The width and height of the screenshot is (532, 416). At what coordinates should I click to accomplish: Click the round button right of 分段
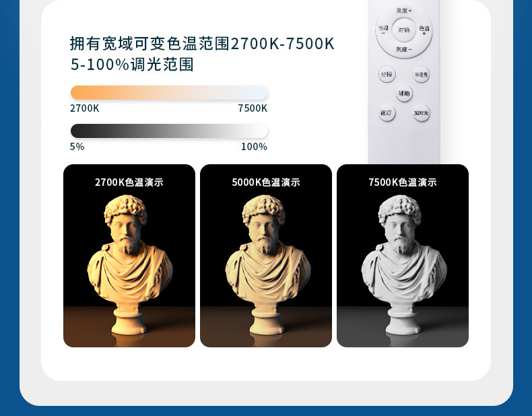pyautogui.click(x=422, y=74)
